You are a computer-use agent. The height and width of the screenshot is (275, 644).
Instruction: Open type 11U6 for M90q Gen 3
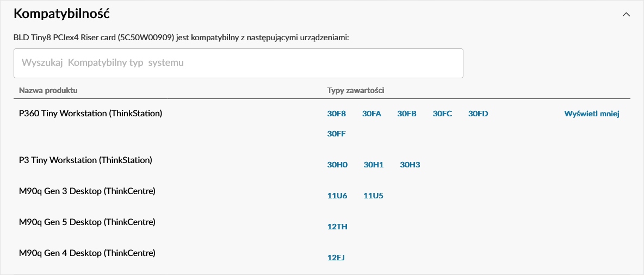[x=337, y=196]
